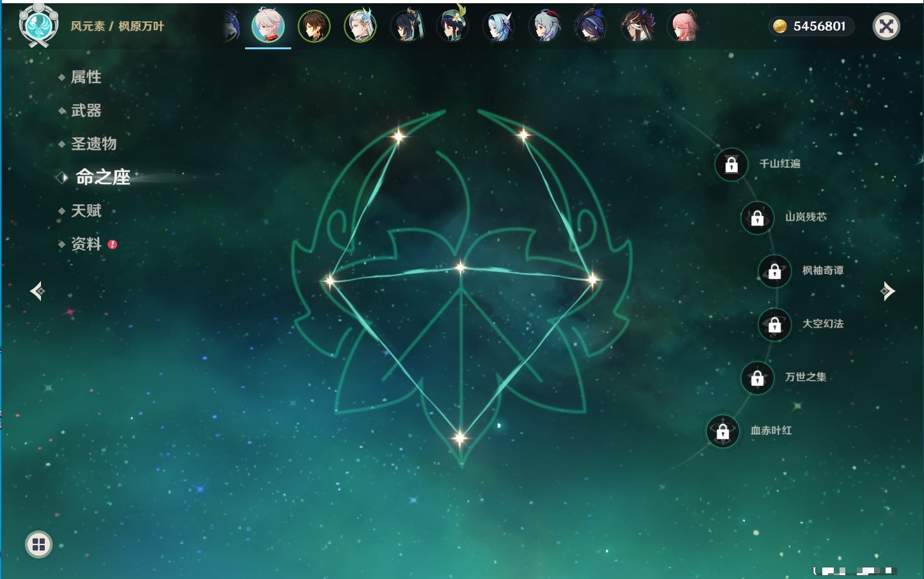The width and height of the screenshot is (924, 579).
Task: Switch to the Zhongli character avatar
Action: pos(314,26)
